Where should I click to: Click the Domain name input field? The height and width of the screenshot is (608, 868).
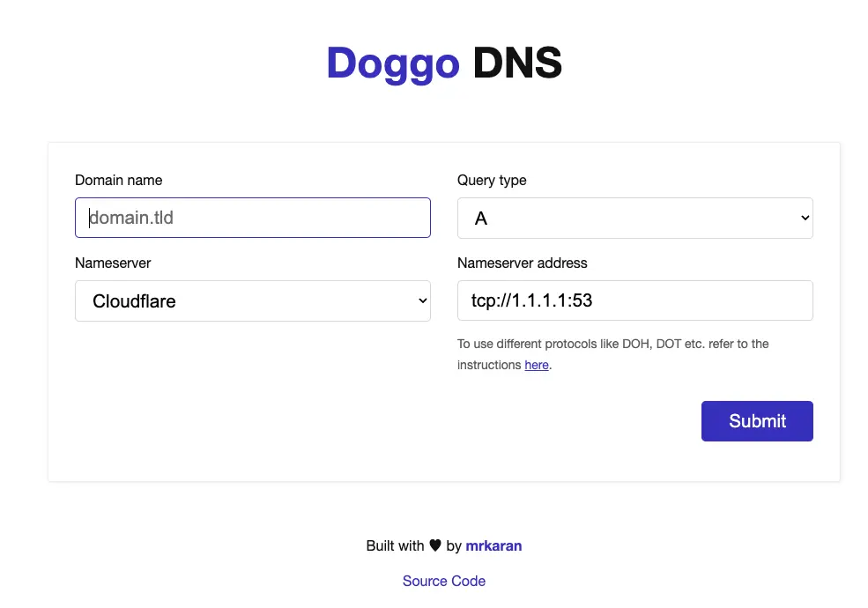coord(252,218)
